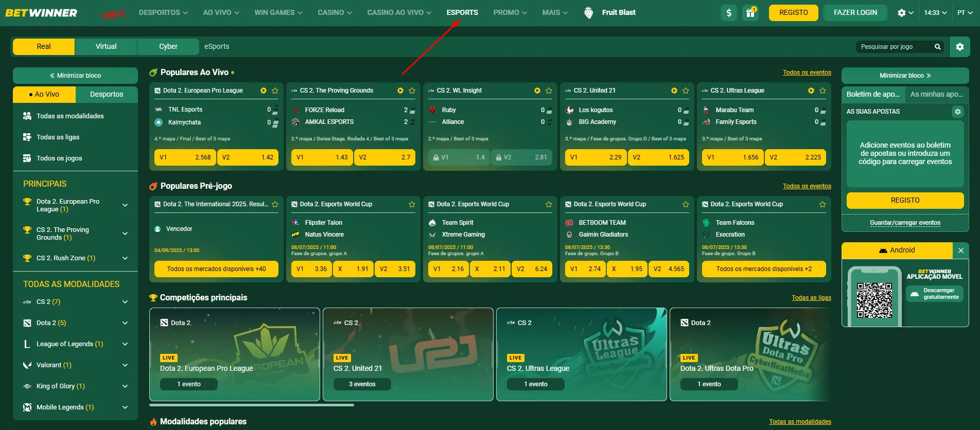The width and height of the screenshot is (980, 430).
Task: Favorite CS 2 United 21 card
Action: [686, 91]
